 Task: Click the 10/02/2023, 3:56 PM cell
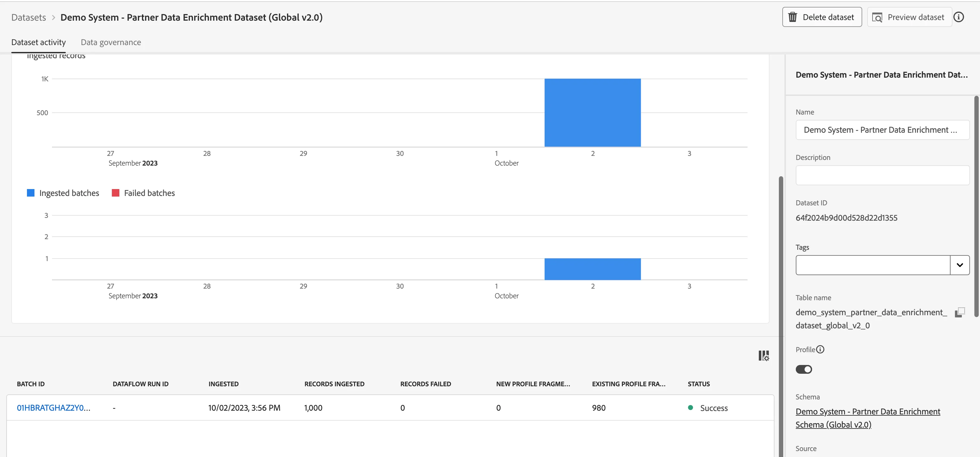[x=244, y=408]
